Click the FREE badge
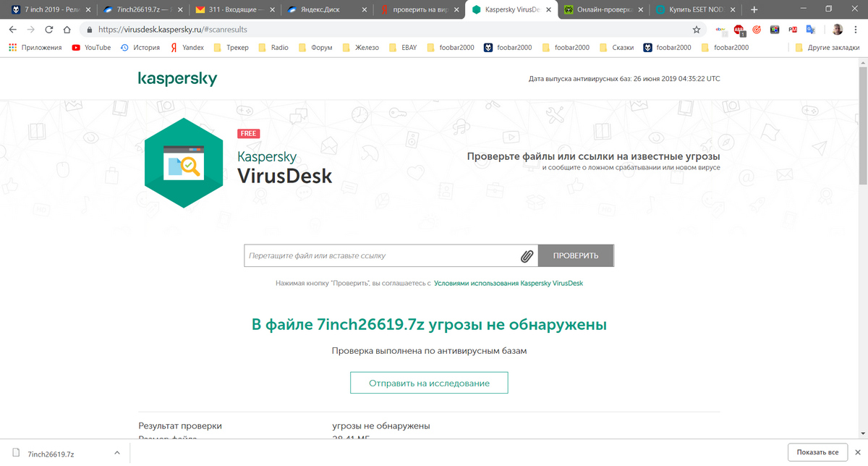This screenshot has width=868, height=466. (x=248, y=134)
